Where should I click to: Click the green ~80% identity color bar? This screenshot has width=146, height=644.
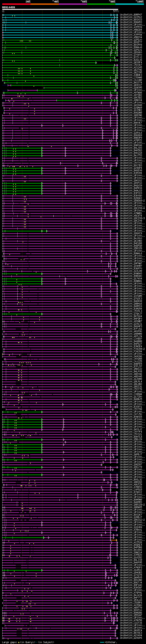(101, 4)
